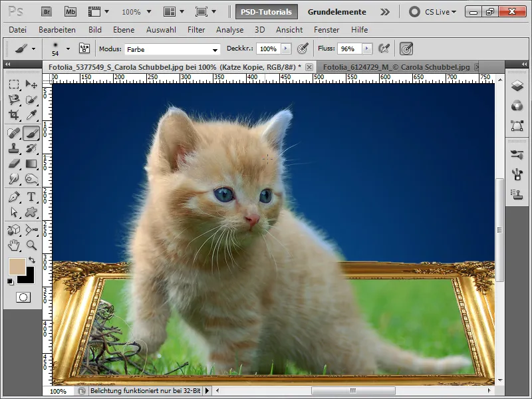Open the Modus blend mode dropdown
Viewport: 532px width, 399px height.
click(173, 49)
